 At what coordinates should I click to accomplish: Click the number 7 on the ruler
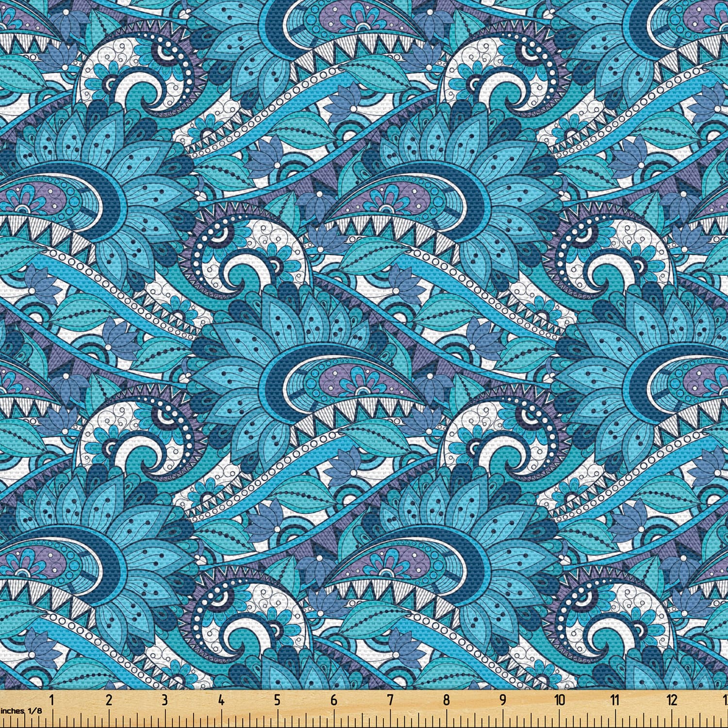pyautogui.click(x=390, y=700)
